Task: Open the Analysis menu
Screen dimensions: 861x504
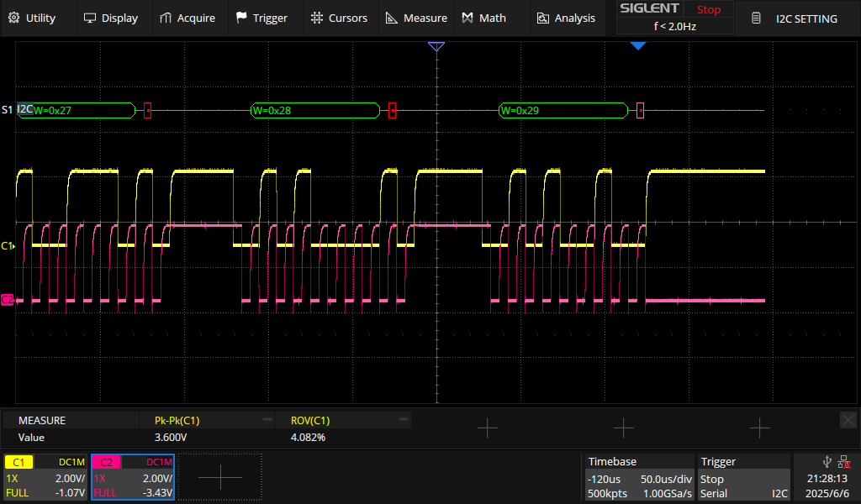Action: [x=566, y=18]
